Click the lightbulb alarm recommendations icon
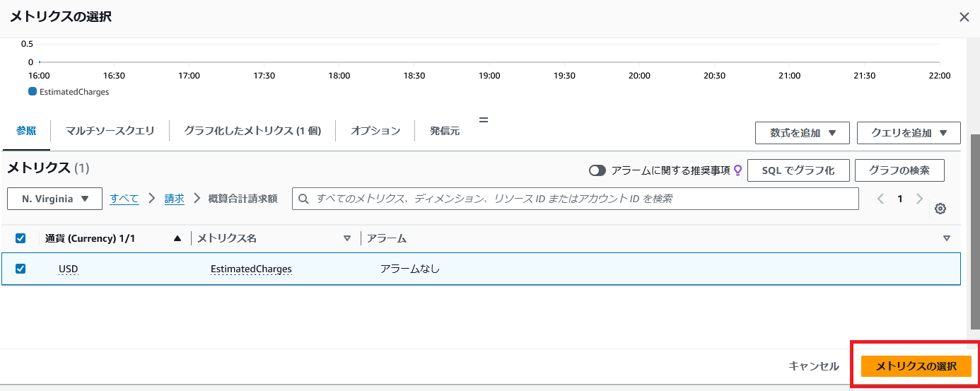Viewport: 980px width, 391px height. [737, 170]
